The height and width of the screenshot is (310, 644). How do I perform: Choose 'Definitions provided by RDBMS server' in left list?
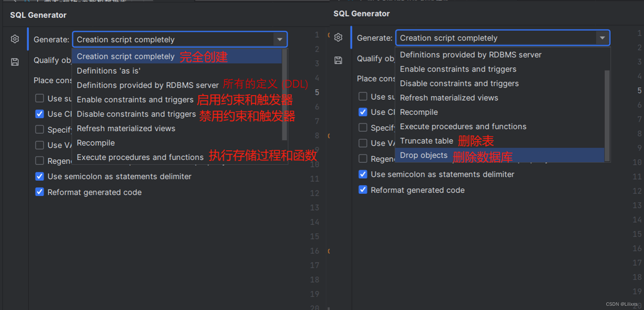pos(177,85)
